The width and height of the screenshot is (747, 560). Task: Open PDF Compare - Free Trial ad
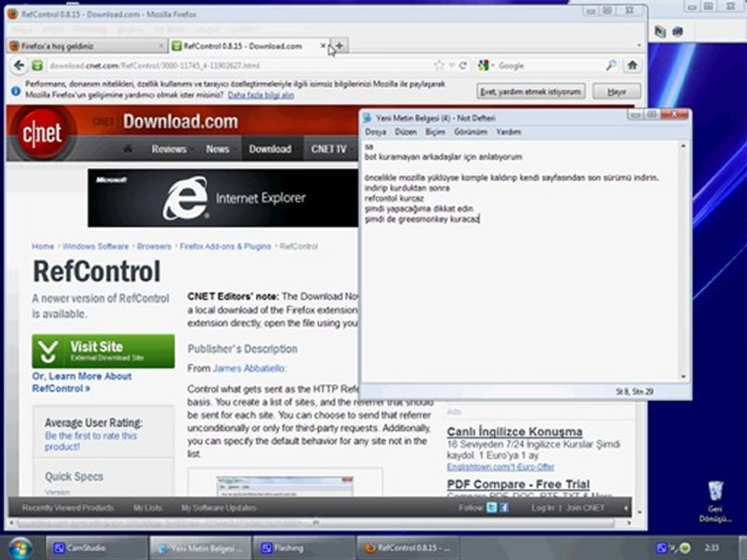[518, 485]
